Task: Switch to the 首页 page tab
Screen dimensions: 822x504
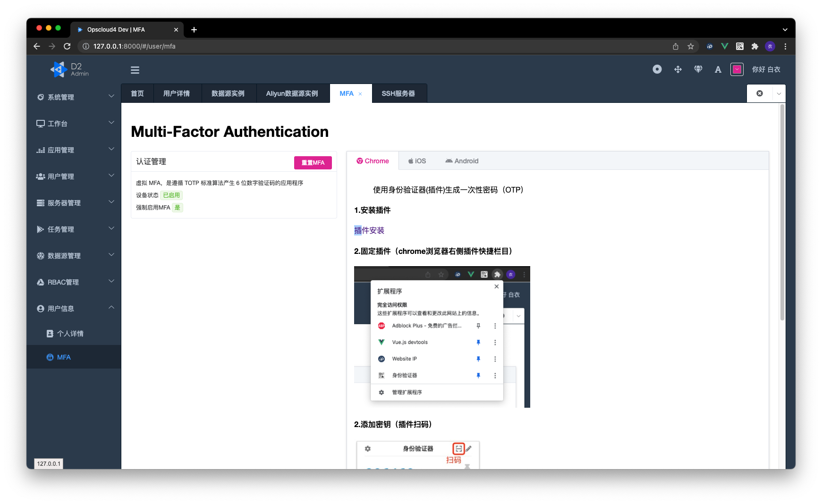Action: pos(137,93)
